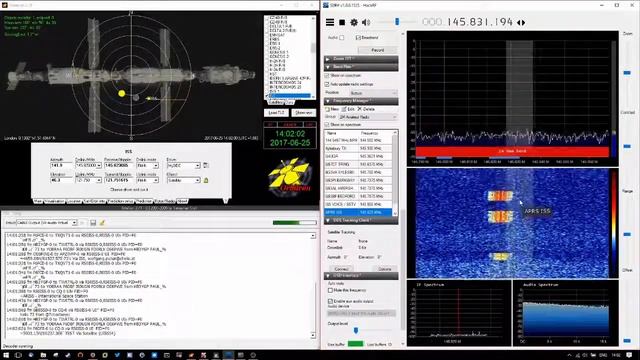Click the pencil/clear icon in decoder toolbar
This screenshot has width=640, height=360.
(102, 223)
